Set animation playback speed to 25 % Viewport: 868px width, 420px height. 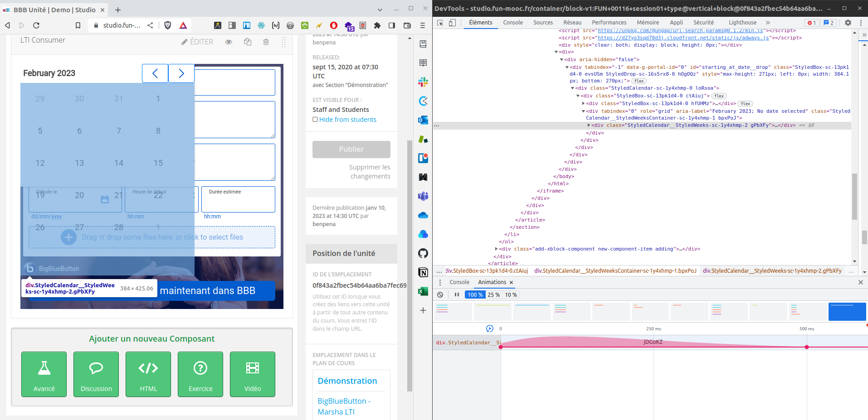coord(493,294)
